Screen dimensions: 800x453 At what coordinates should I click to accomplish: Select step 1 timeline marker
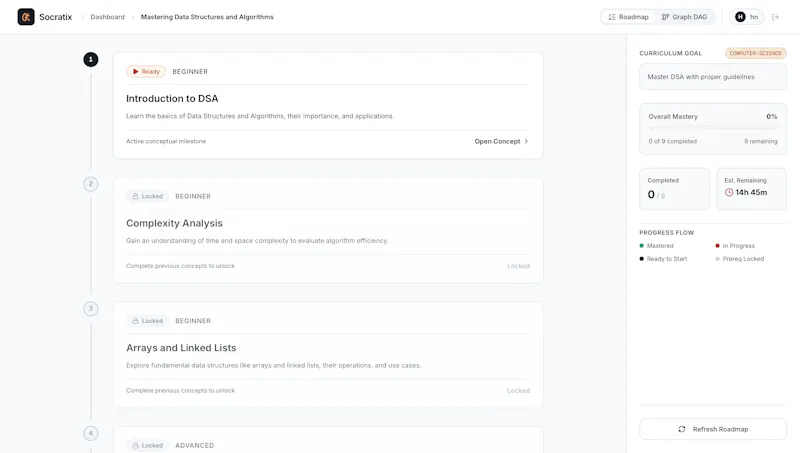pyautogui.click(x=91, y=60)
